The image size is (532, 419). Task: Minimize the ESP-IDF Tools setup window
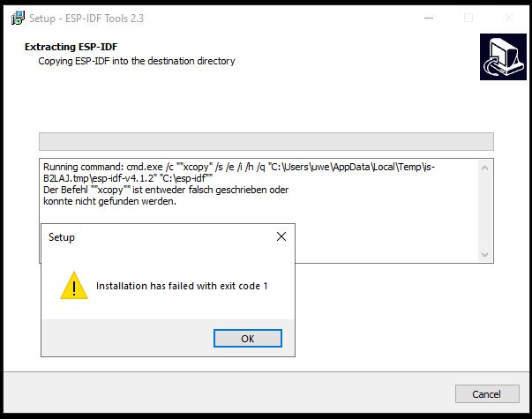[428, 18]
